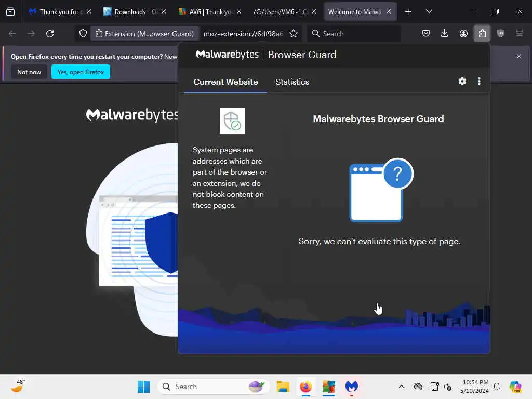The height and width of the screenshot is (399, 532).
Task: Open the Extensions puzzle toolbar button
Action: click(x=482, y=33)
